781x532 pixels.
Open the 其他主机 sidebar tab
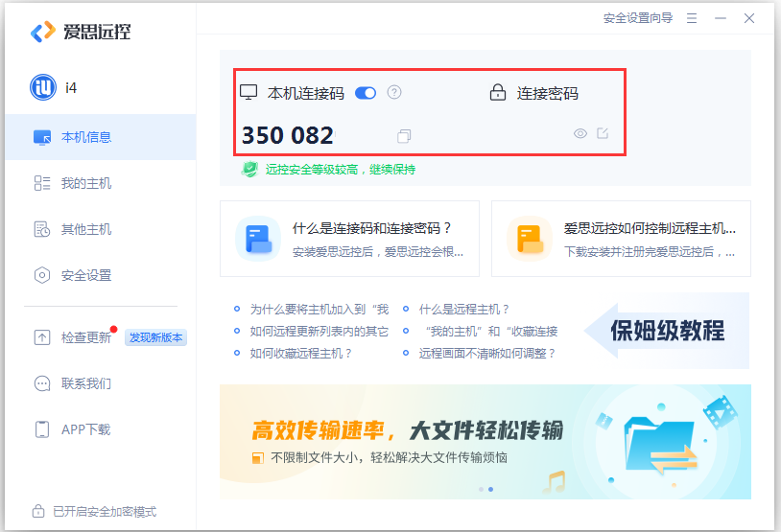[x=101, y=229]
